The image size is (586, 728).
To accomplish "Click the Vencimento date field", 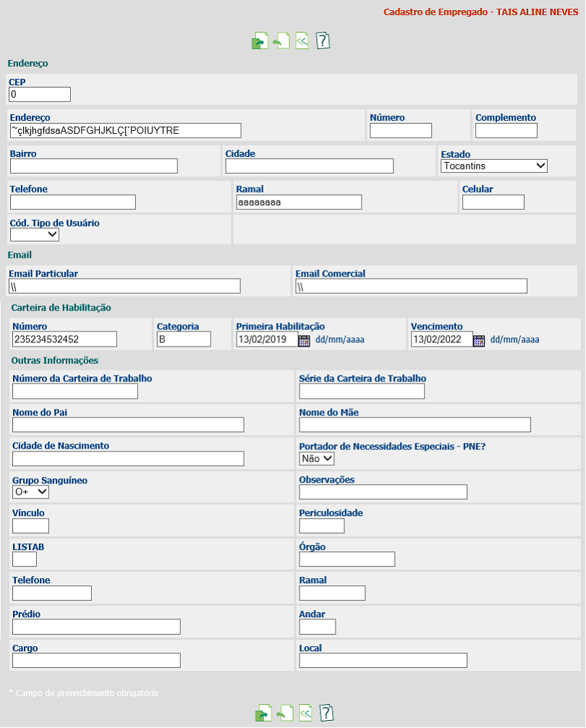I will pos(442,339).
